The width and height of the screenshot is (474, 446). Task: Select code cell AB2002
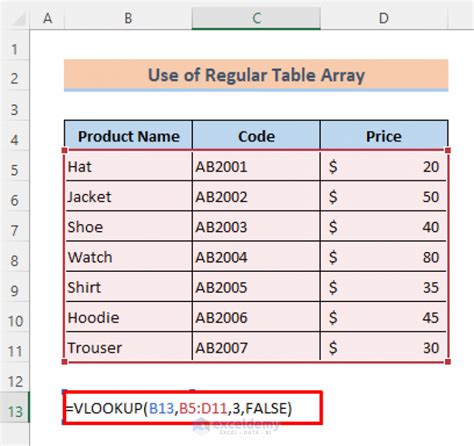(256, 196)
